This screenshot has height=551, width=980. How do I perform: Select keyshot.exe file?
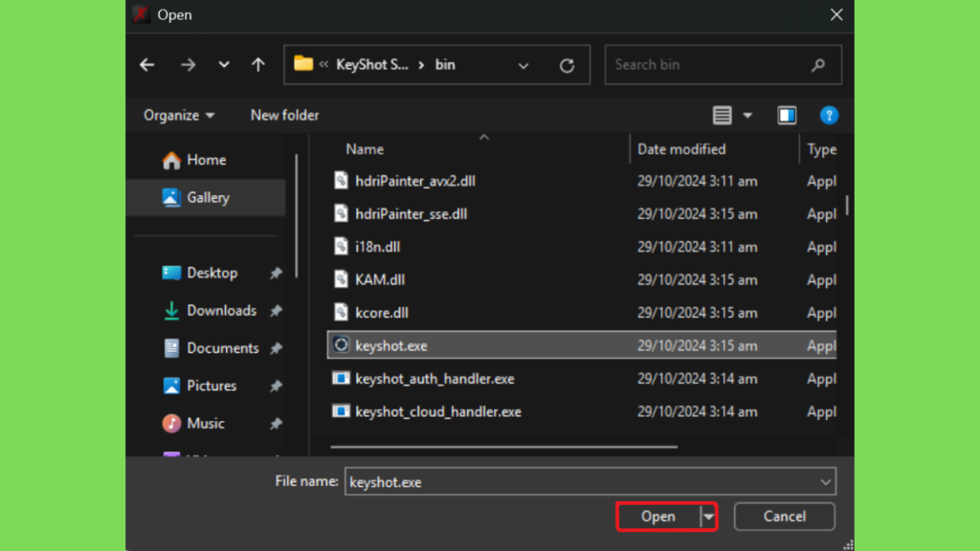click(x=581, y=345)
